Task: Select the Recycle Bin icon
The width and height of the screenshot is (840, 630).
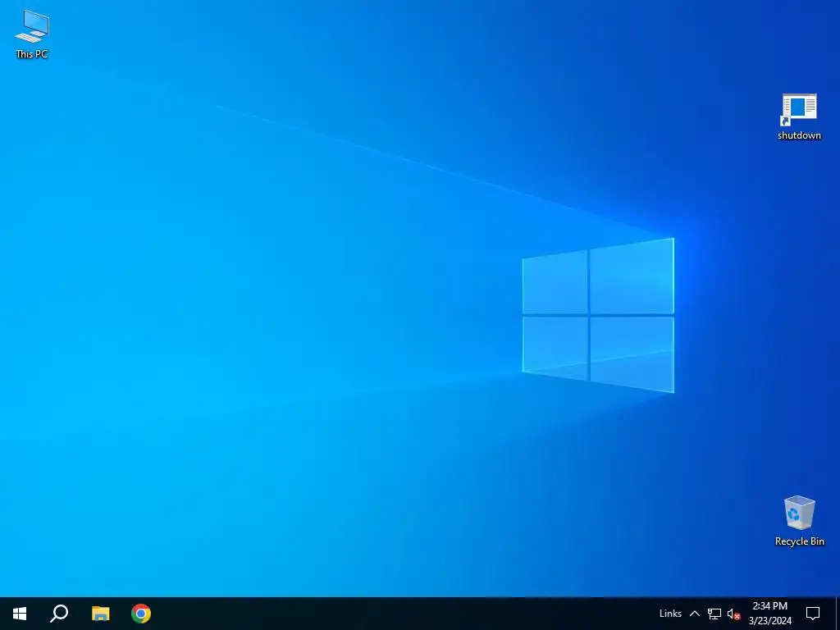Action: (x=799, y=520)
